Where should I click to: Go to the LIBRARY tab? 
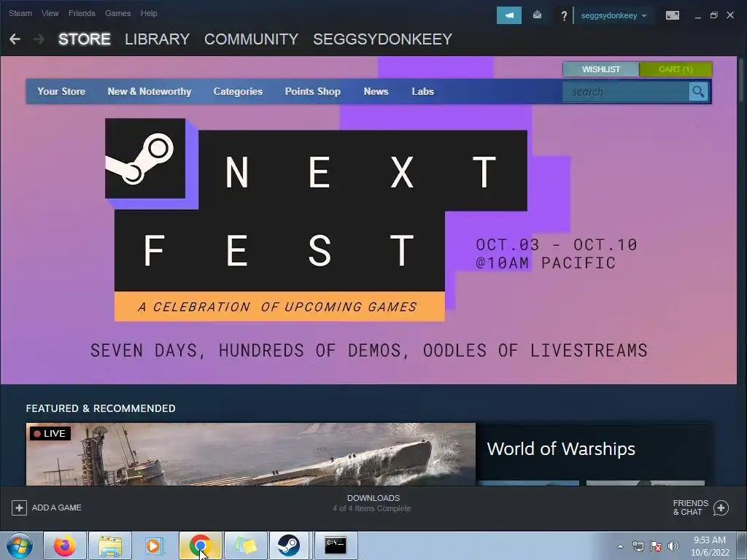tap(158, 39)
